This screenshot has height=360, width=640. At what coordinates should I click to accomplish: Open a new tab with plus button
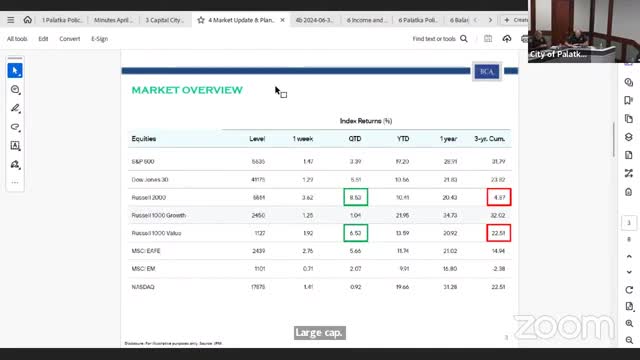point(507,20)
